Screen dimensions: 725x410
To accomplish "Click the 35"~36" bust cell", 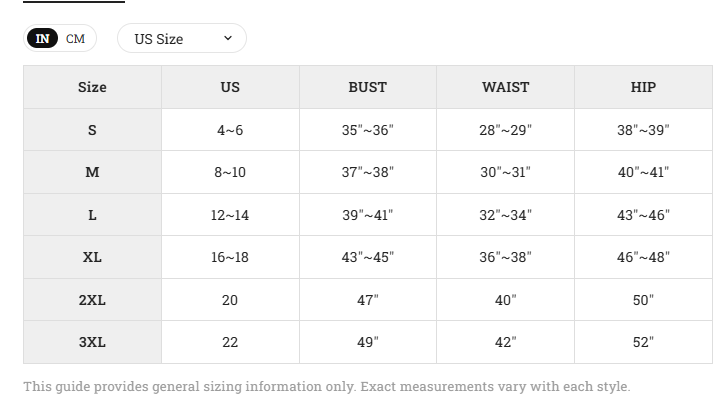I will point(368,130).
